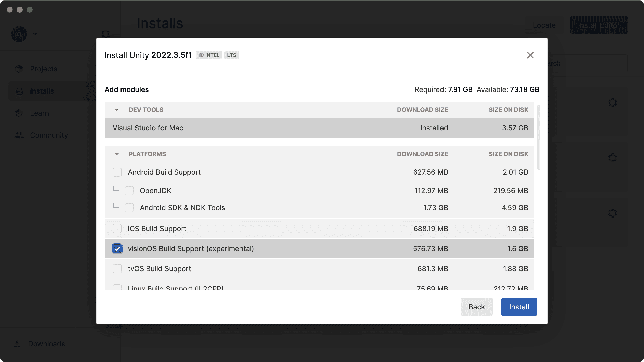The height and width of the screenshot is (362, 644).
Task: Click the 4.59 GB size on disk value
Action: click(x=515, y=208)
